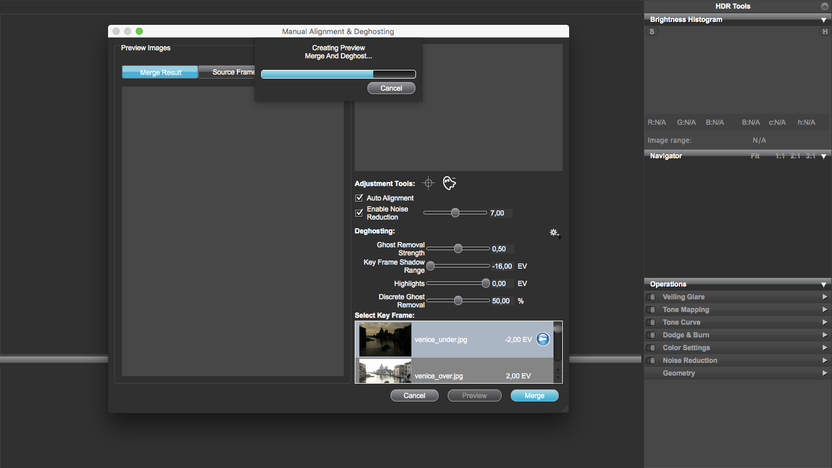The height and width of the screenshot is (468, 832).
Task: Click the G:N/A readout in histogram
Action: click(686, 123)
